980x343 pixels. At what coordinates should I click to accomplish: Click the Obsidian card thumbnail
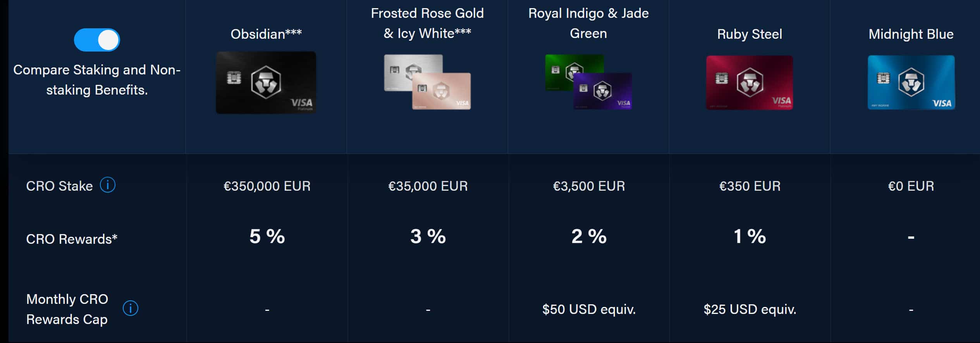(266, 82)
